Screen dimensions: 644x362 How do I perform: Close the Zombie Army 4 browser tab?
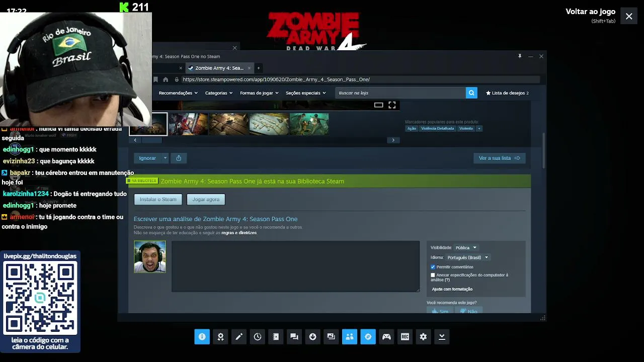click(x=249, y=68)
